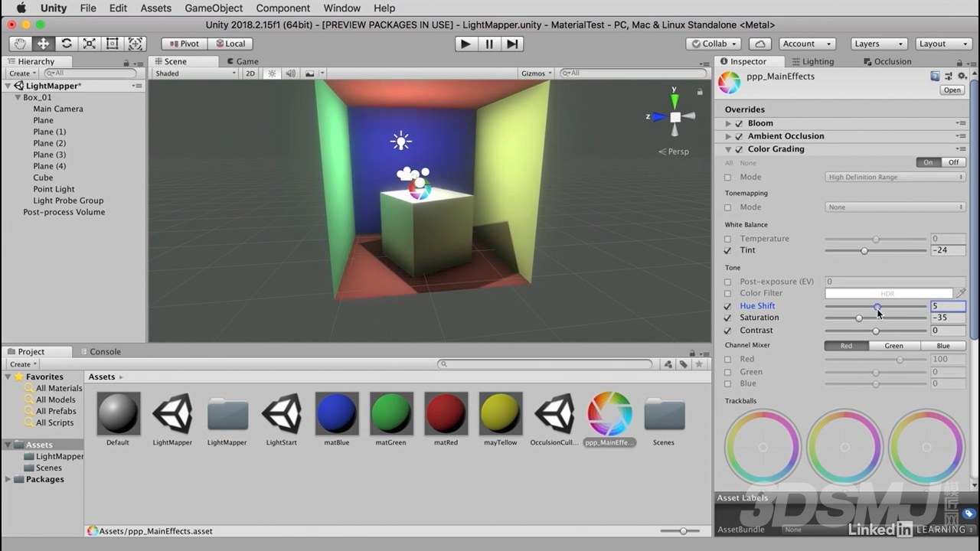Viewport: 980px width, 551px height.
Task: Switch to the Lighting tab
Action: click(813, 61)
